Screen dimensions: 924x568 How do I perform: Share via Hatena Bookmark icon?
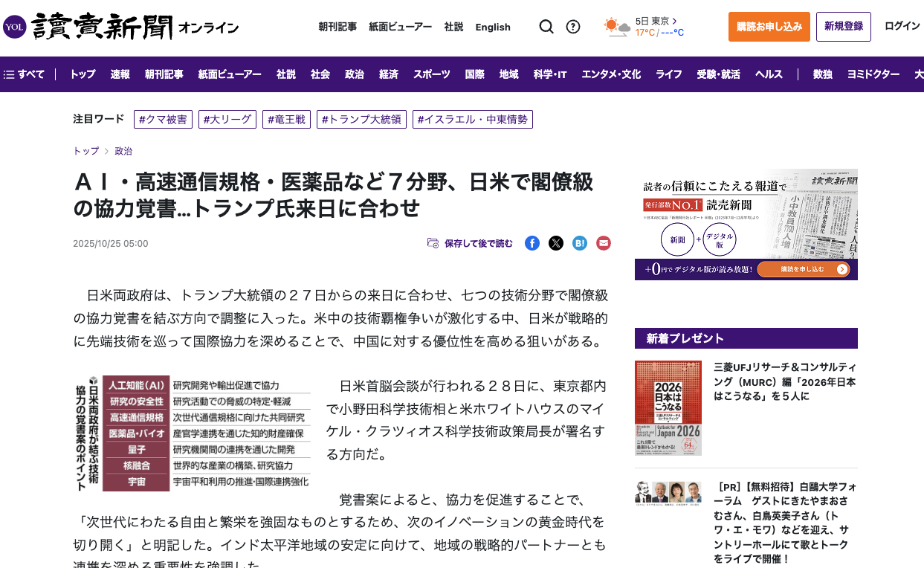tap(580, 243)
